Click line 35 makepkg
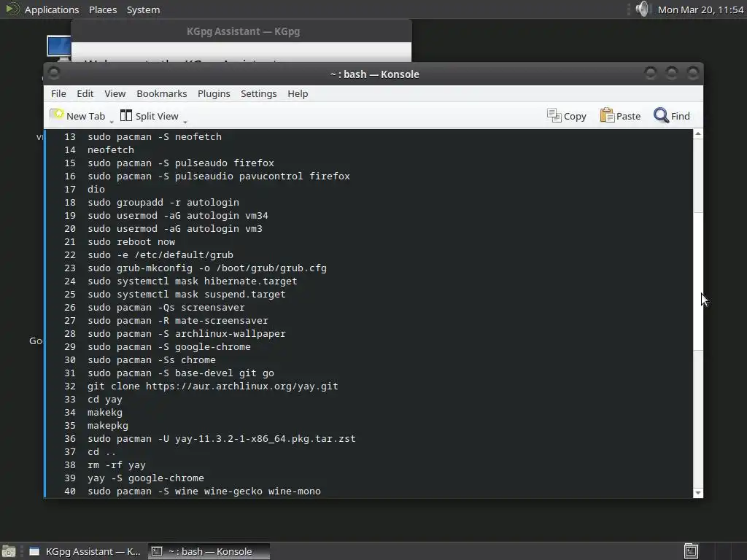 108,426
